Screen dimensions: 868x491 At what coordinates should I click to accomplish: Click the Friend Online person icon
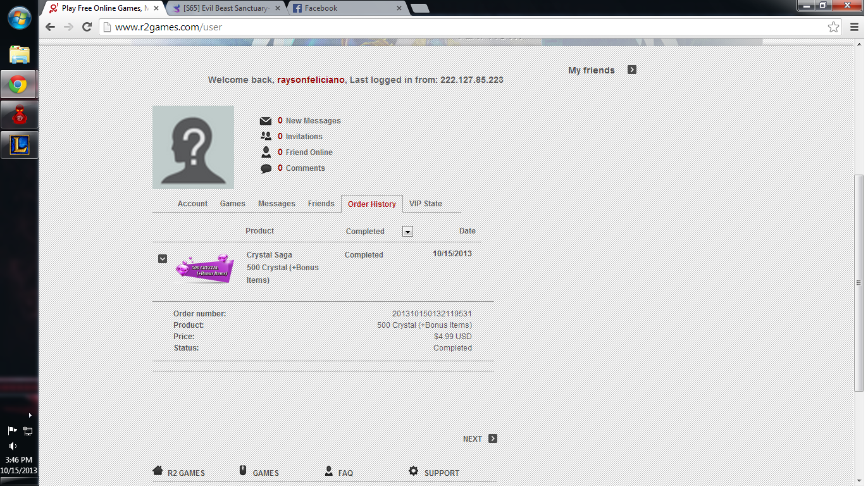pyautogui.click(x=266, y=152)
